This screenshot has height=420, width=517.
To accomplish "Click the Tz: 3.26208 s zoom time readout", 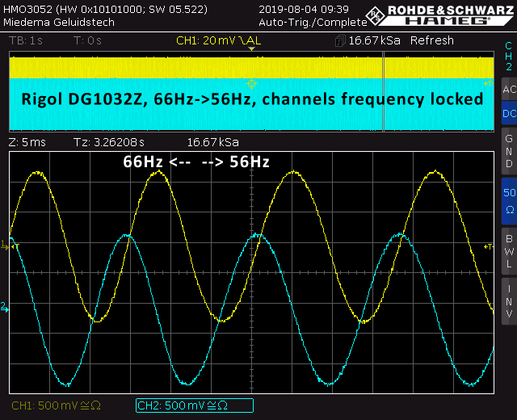I will coord(109,142).
